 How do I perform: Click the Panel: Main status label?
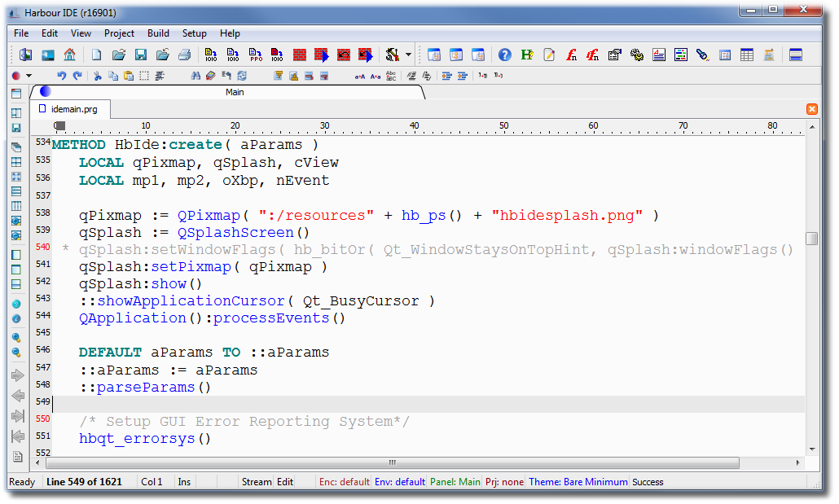coord(455,482)
